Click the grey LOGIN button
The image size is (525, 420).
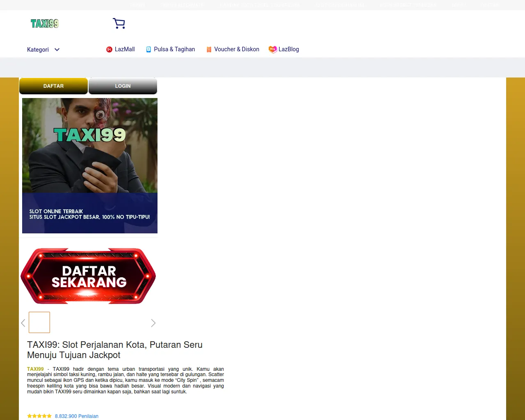[x=123, y=86]
